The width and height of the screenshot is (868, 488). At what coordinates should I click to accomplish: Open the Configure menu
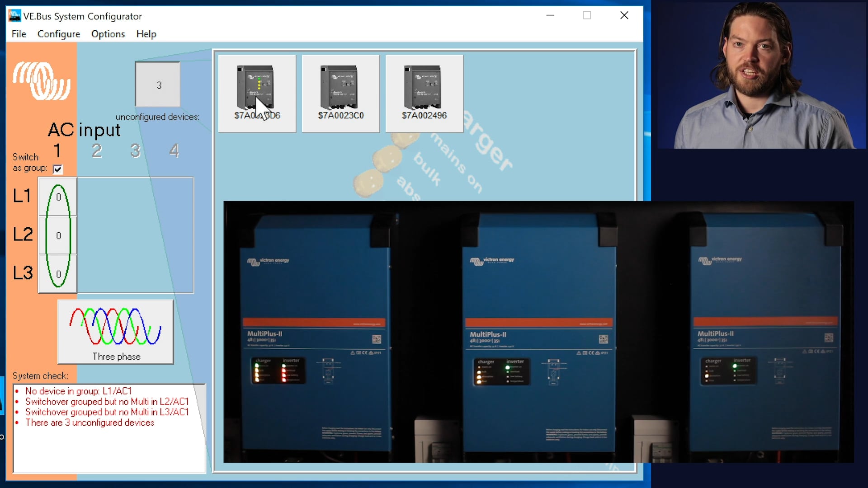click(x=59, y=34)
